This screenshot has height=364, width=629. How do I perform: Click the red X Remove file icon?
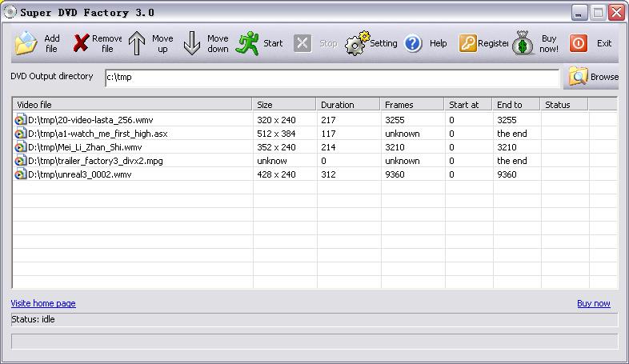pos(81,43)
